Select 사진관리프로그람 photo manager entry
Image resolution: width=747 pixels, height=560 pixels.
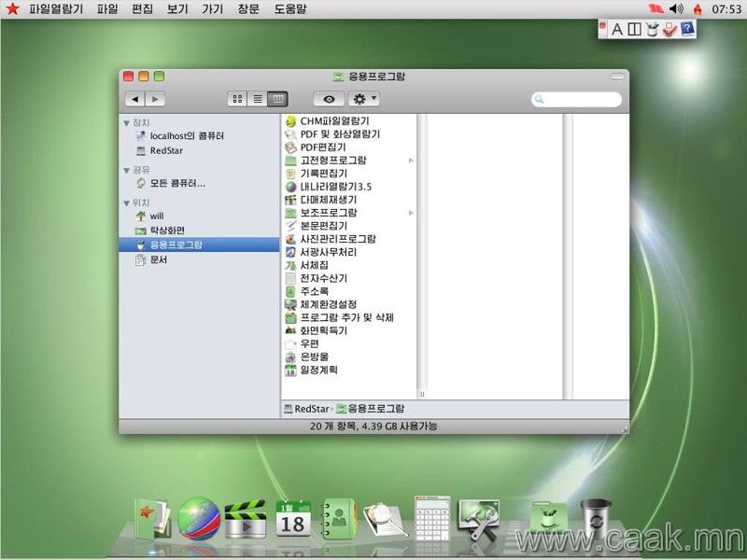(331, 239)
